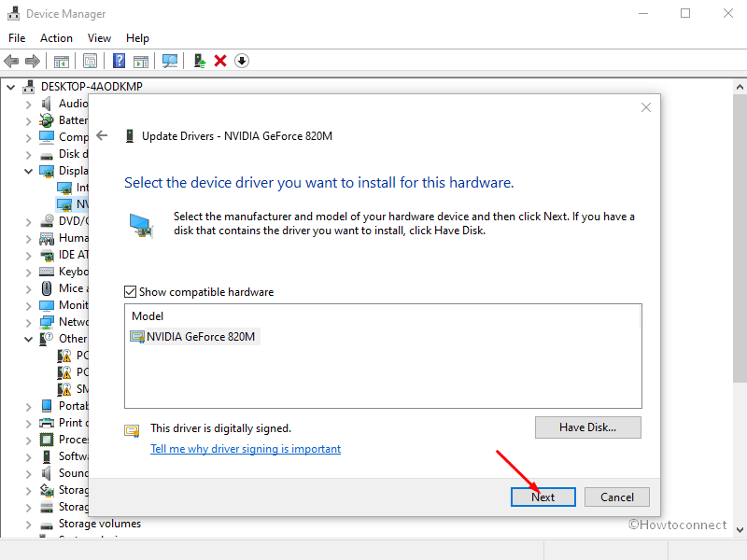Close the Update Drivers dialog
The height and width of the screenshot is (560, 747).
point(646,107)
